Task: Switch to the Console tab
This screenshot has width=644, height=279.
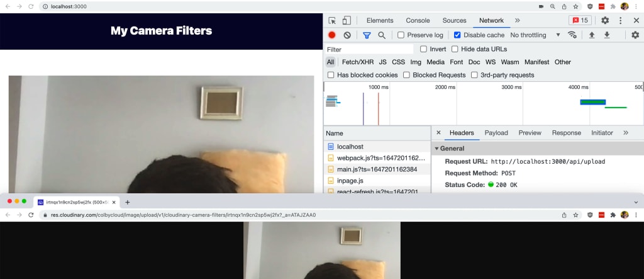Action: point(418,21)
